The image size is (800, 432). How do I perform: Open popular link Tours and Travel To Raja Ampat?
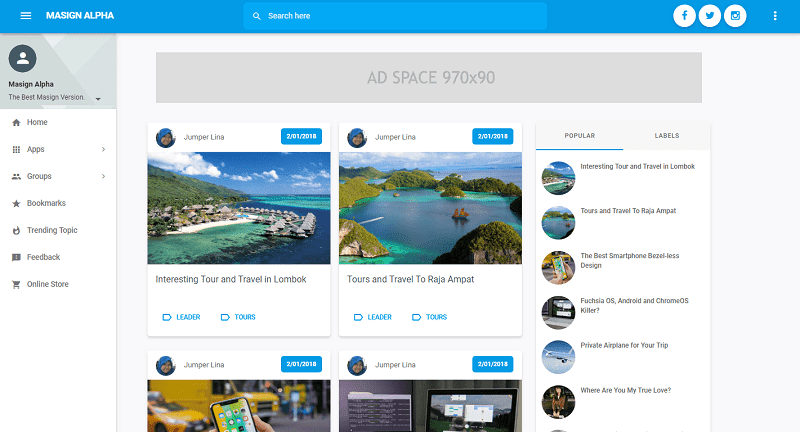point(628,211)
